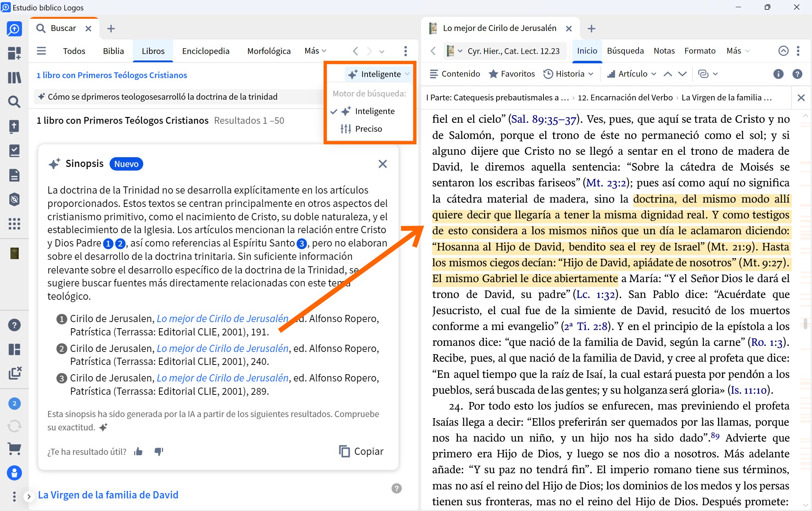This screenshot has width=812, height=511.
Task: Give a thumbs up to the Sinopsis
Action: click(139, 452)
